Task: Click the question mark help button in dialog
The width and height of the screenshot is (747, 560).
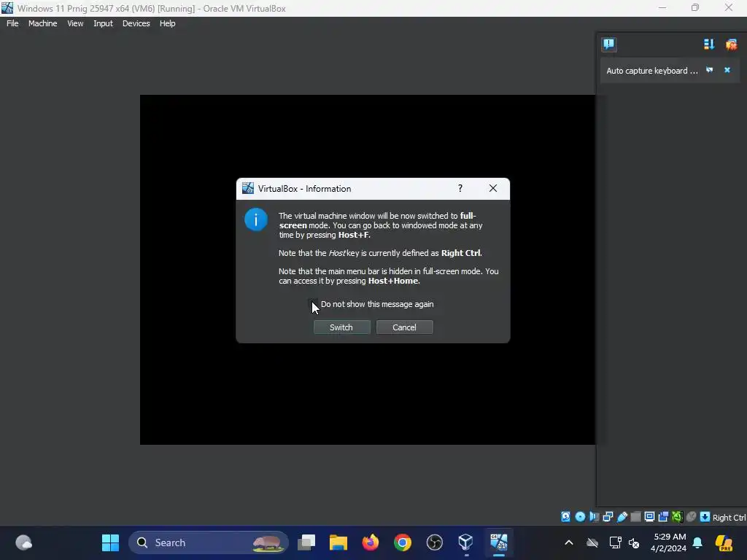Action: pyautogui.click(x=460, y=188)
